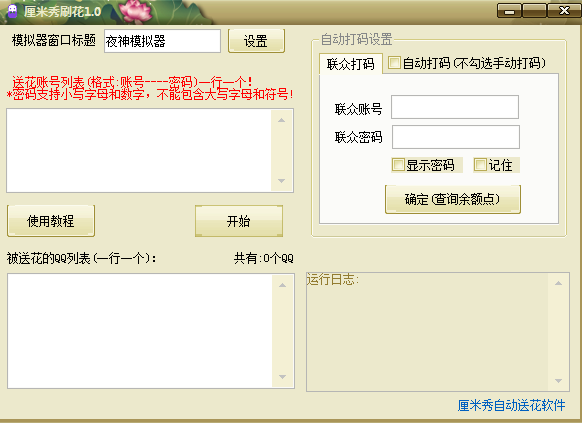Close the 厘米秀刷花 window
This screenshot has height=423, width=582.
563,11
